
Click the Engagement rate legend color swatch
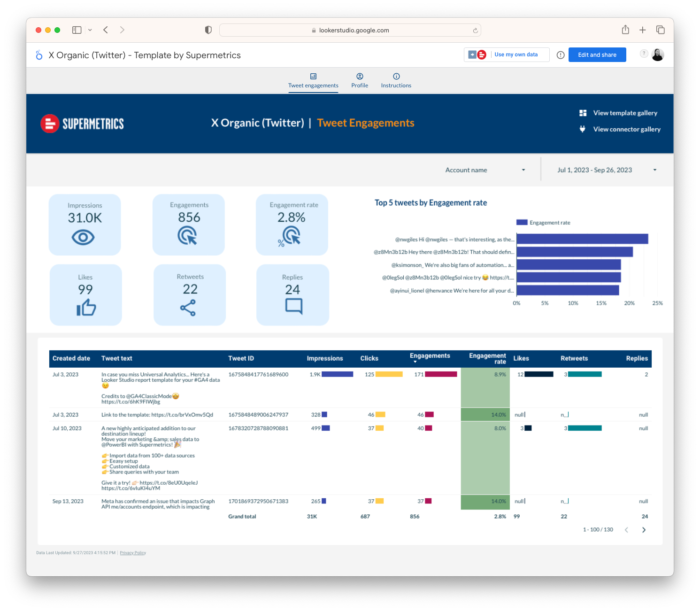coord(522,223)
